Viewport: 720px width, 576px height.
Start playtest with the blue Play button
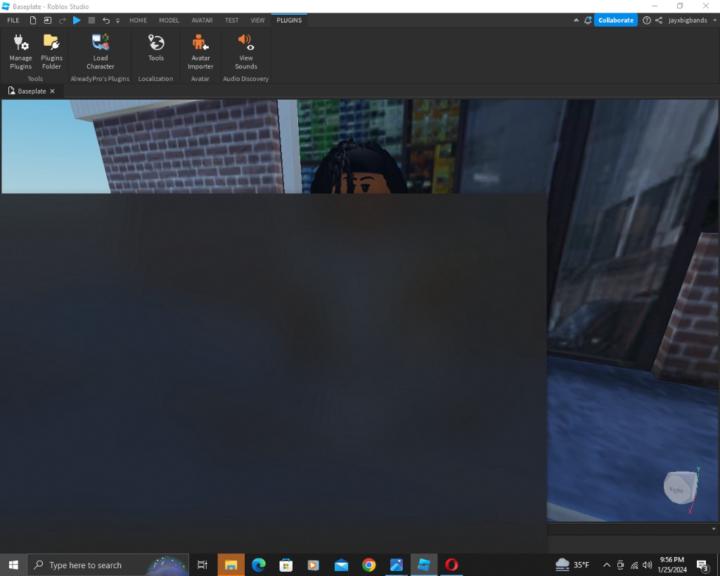77,20
